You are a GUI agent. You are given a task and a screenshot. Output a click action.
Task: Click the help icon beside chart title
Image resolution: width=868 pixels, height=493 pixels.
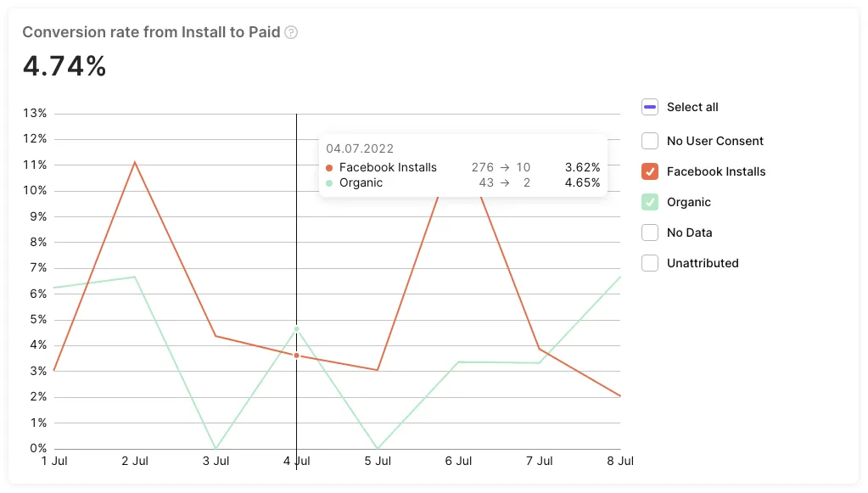291,32
